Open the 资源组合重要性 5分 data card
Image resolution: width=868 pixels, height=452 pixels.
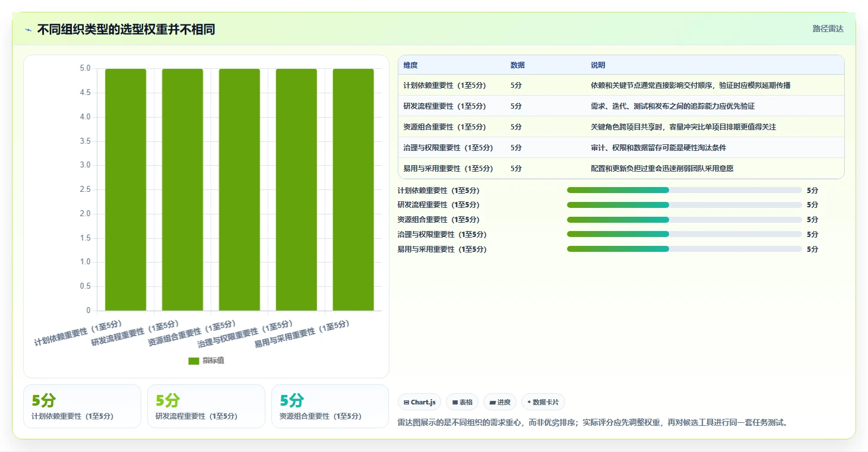pyautogui.click(x=330, y=406)
